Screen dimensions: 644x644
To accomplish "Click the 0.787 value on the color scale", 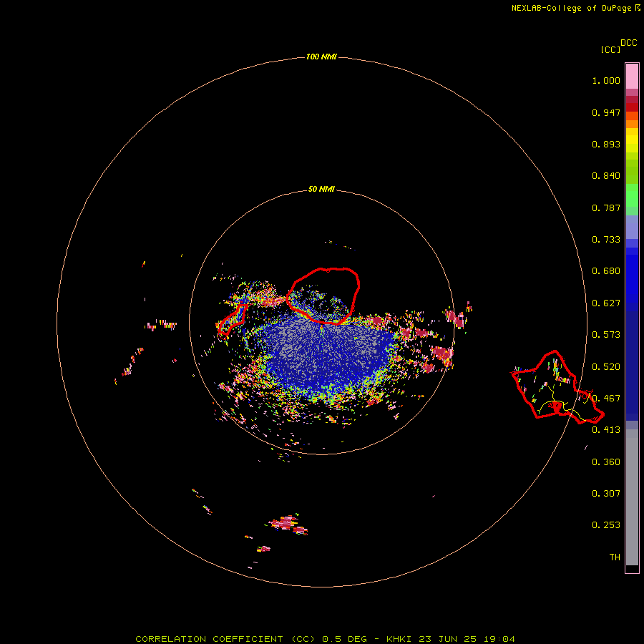I will (606, 208).
